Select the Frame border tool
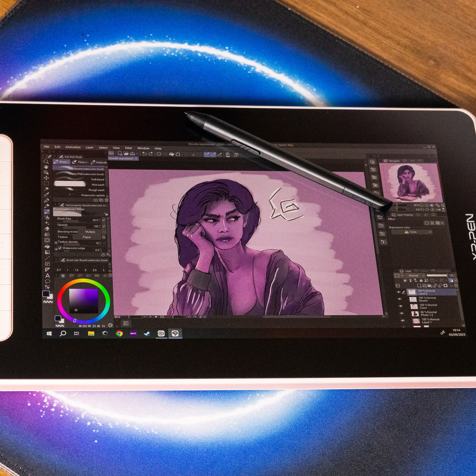Image resolution: width=476 pixels, height=476 pixels. click(x=48, y=264)
